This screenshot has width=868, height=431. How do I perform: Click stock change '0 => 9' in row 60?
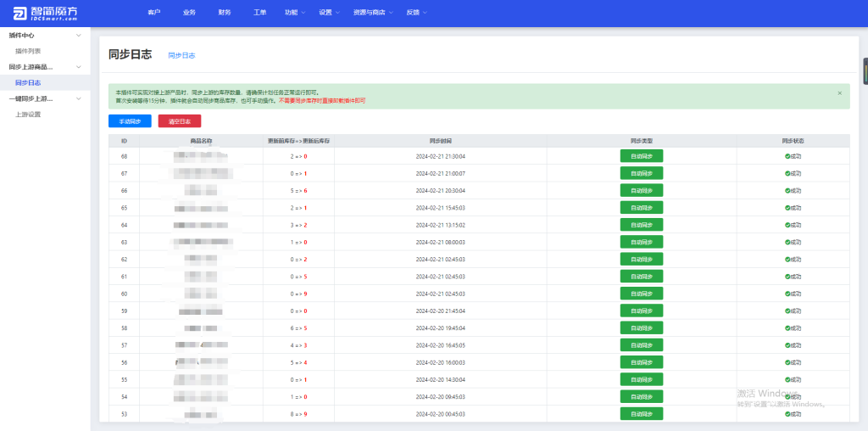pos(299,294)
